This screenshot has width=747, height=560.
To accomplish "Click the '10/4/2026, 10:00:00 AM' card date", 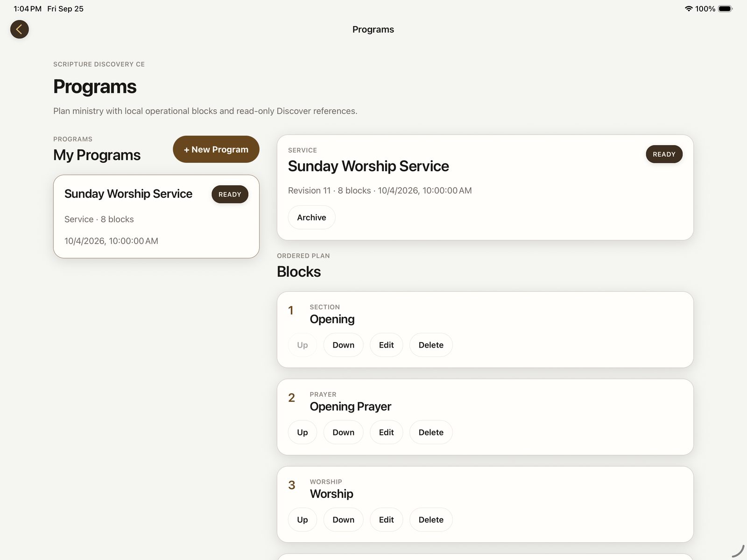I will click(111, 241).
